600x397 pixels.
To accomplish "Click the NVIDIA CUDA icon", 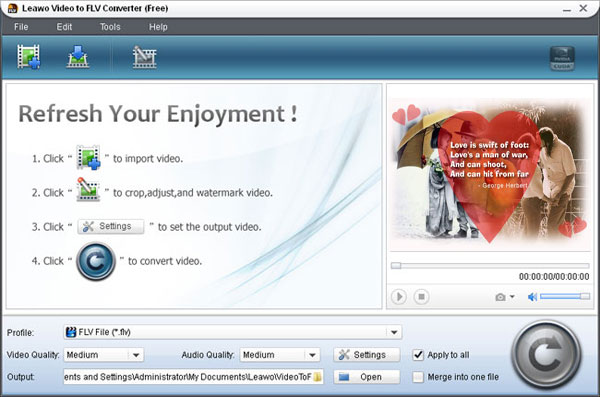I will 562,59.
